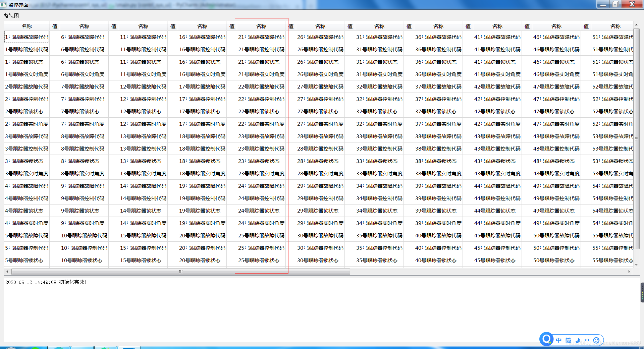The height and width of the screenshot is (349, 644).
Task: Select cell 3号跟踪器故障代码
Action: pyautogui.click(x=27, y=136)
